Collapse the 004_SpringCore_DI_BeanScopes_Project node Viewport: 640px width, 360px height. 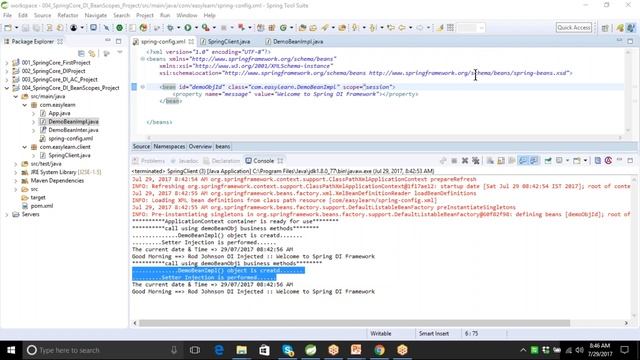(7, 88)
